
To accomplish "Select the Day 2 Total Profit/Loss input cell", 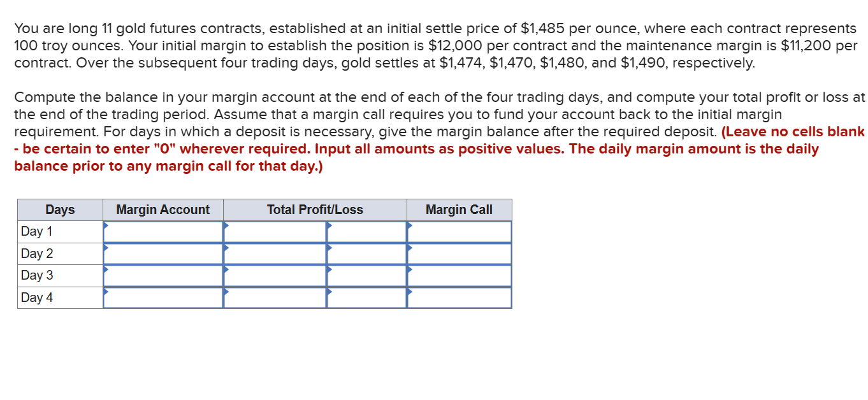I will coord(274,254).
